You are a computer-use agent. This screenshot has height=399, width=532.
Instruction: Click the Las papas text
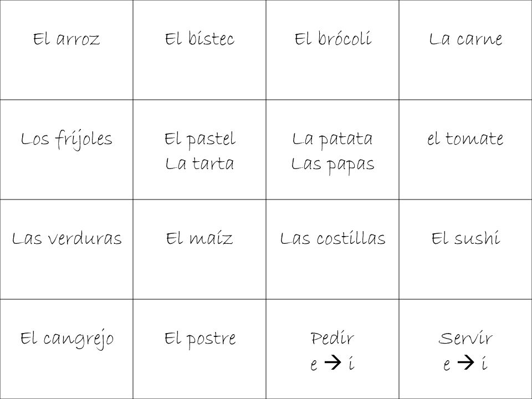333,165
